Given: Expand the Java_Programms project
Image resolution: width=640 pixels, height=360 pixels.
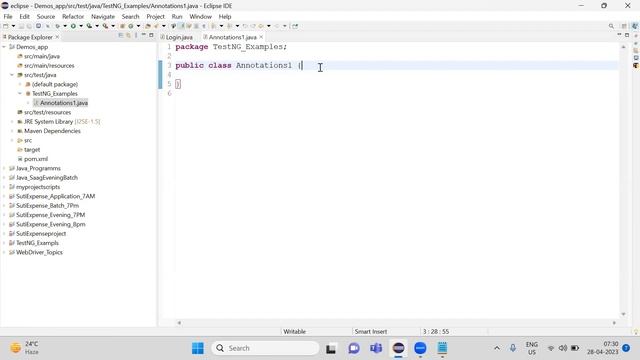Looking at the screenshot, I should pos(4,168).
